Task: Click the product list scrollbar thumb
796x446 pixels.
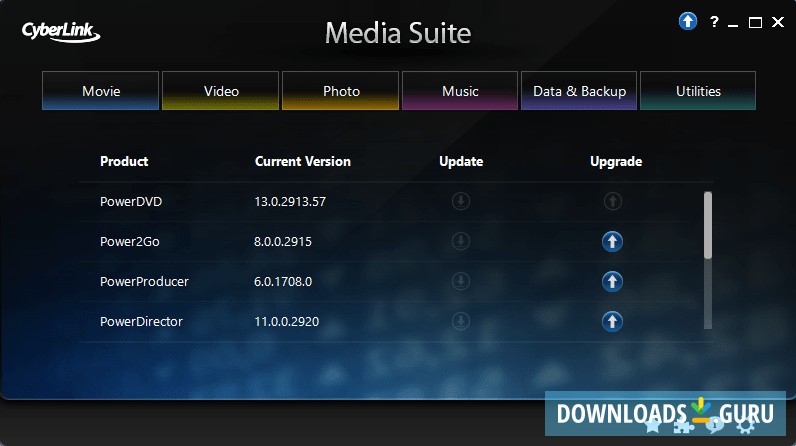Action: pos(708,225)
